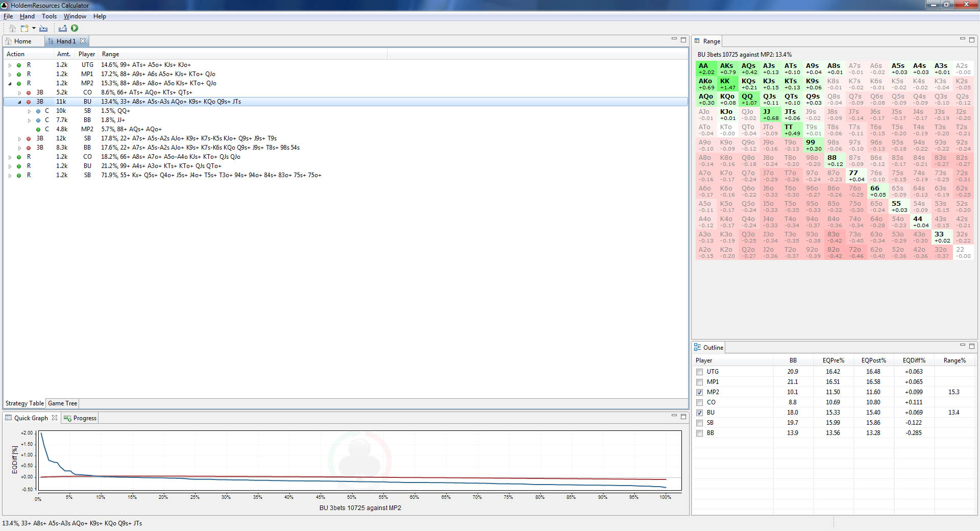980x531 pixels.
Task: Click the Range panel tab
Action: (707, 41)
